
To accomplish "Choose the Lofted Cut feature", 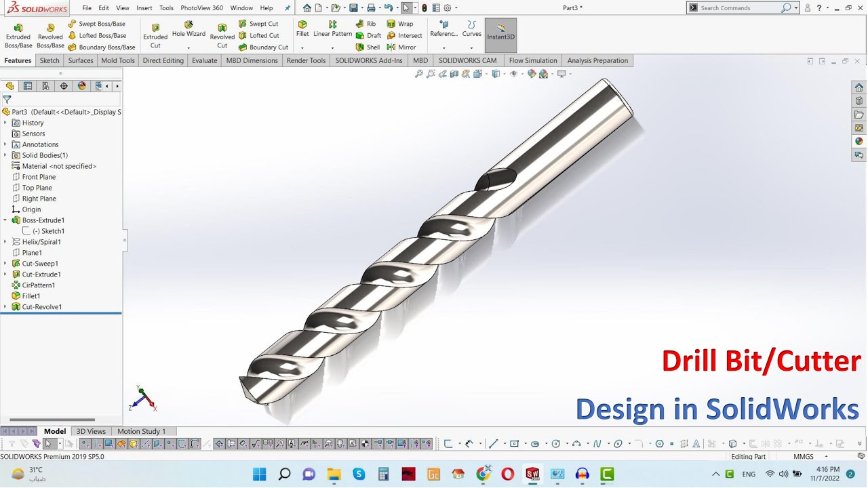I will pyautogui.click(x=259, y=35).
